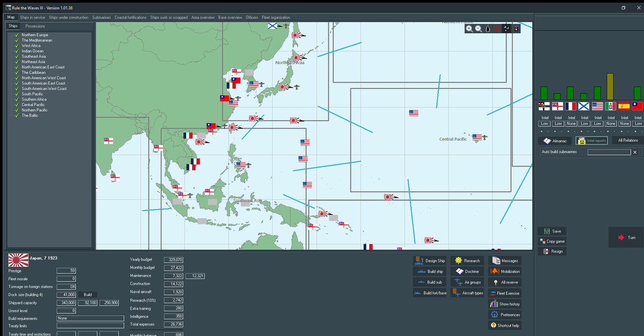
Task: Open the Doctrine settings
Action: (467, 271)
